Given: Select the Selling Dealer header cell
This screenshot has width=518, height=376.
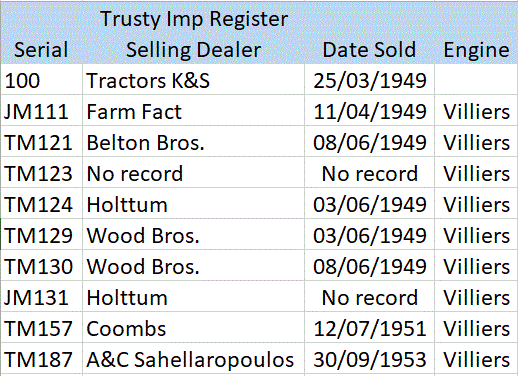Looking at the screenshot, I should pos(193,50).
